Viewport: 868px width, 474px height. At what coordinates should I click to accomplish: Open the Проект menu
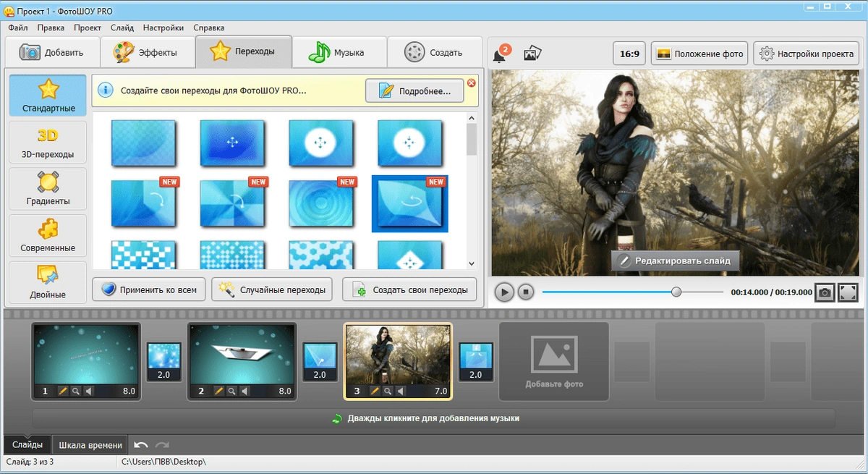click(x=88, y=27)
